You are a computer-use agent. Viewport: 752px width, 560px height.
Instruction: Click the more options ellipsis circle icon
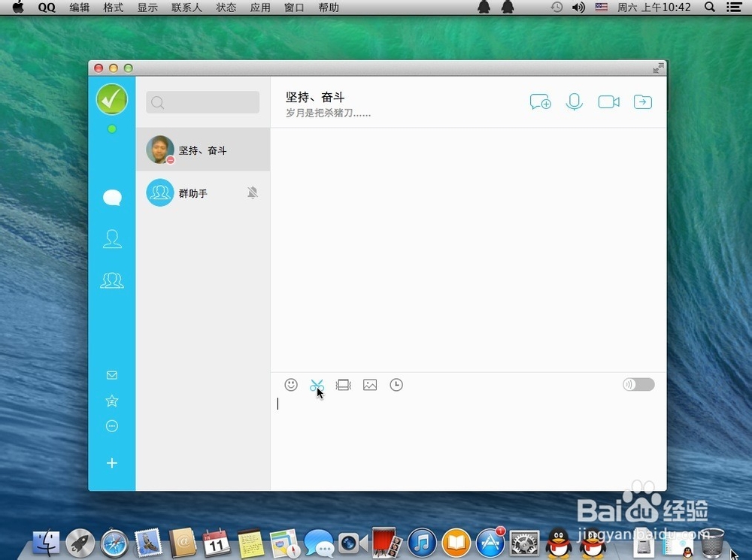(x=112, y=426)
